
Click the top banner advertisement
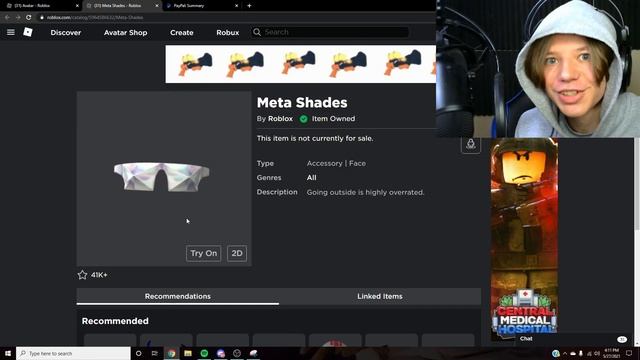click(300, 64)
